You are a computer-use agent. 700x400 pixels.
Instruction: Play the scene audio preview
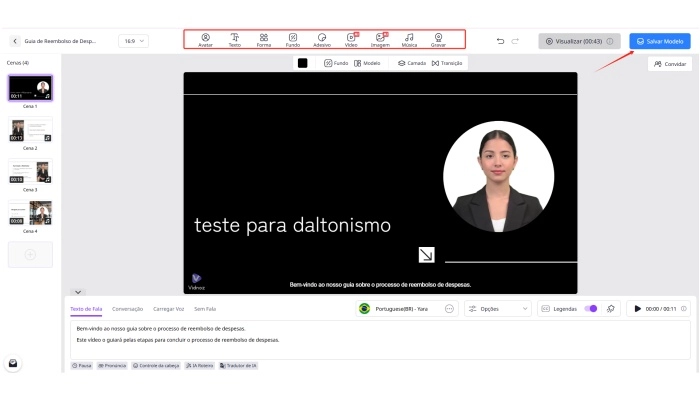pyautogui.click(x=638, y=309)
